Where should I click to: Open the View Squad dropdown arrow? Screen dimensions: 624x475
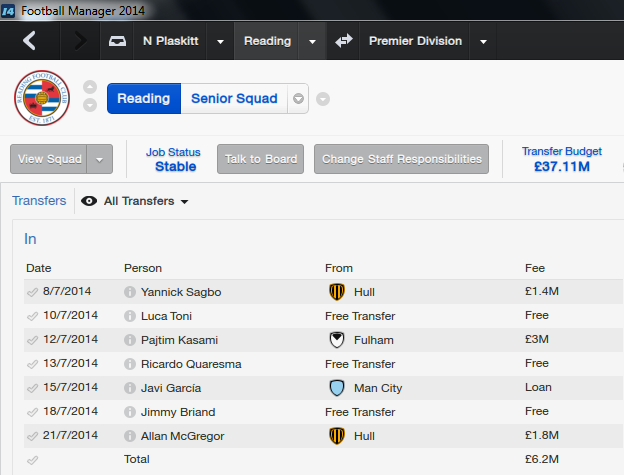[x=100, y=159]
